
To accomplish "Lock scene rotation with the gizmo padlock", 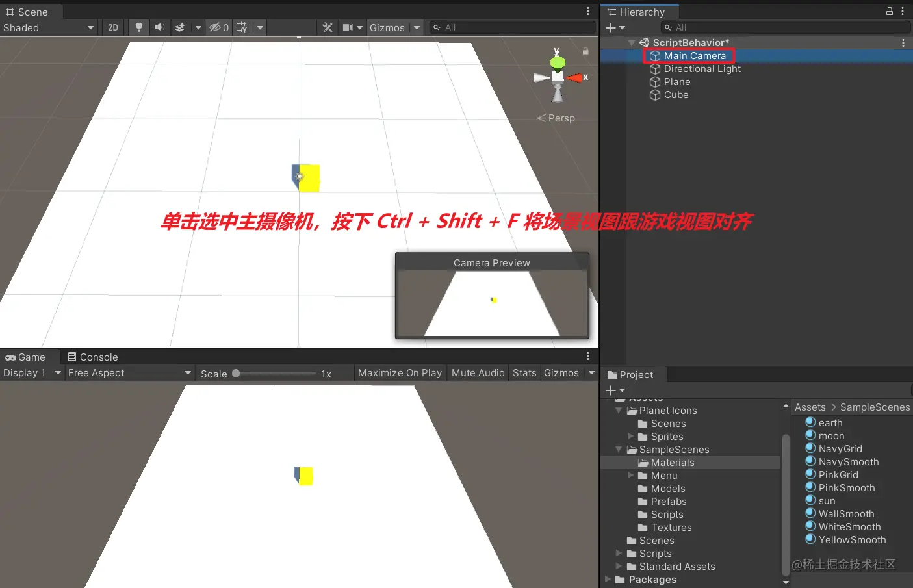I will pos(585,51).
